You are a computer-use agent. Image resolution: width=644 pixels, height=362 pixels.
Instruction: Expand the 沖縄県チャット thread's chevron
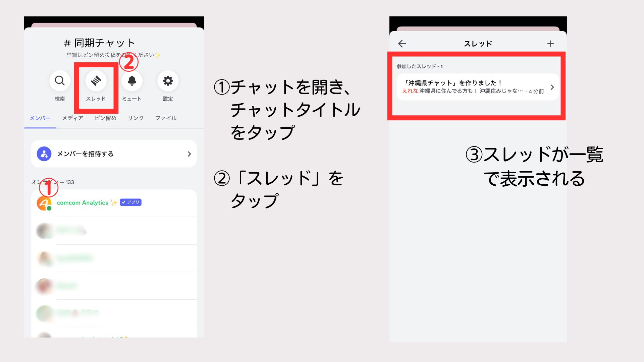click(x=552, y=87)
